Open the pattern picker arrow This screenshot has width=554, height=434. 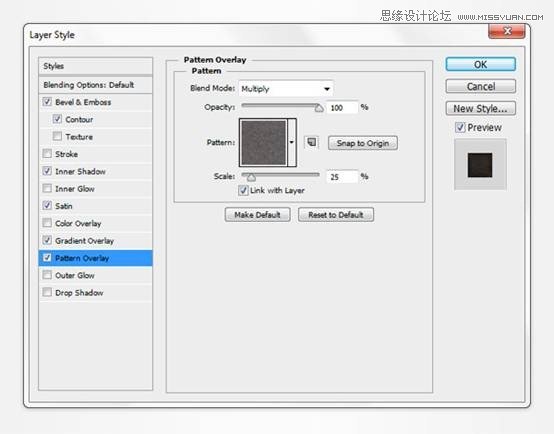click(x=292, y=142)
